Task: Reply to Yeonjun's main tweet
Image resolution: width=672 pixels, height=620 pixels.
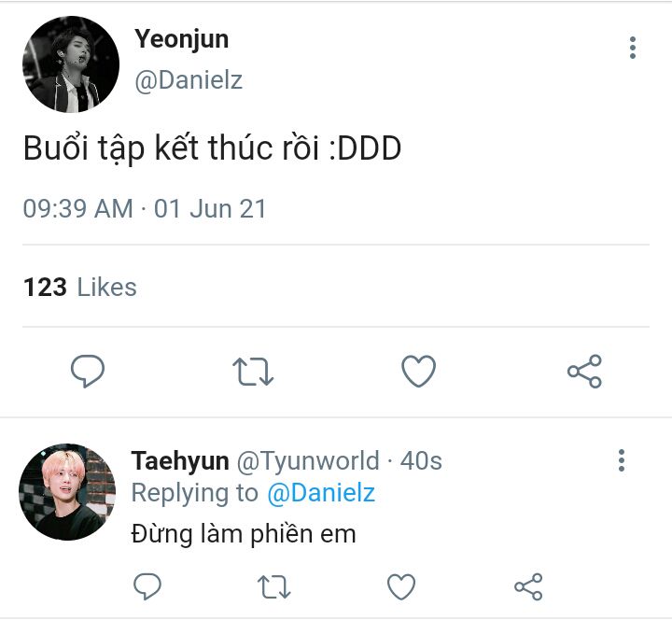Action: (88, 371)
